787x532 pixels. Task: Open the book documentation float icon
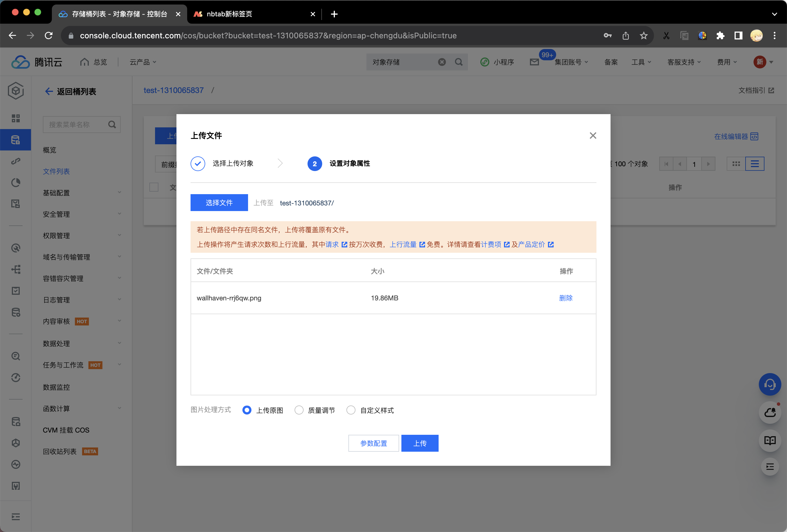[770, 440]
